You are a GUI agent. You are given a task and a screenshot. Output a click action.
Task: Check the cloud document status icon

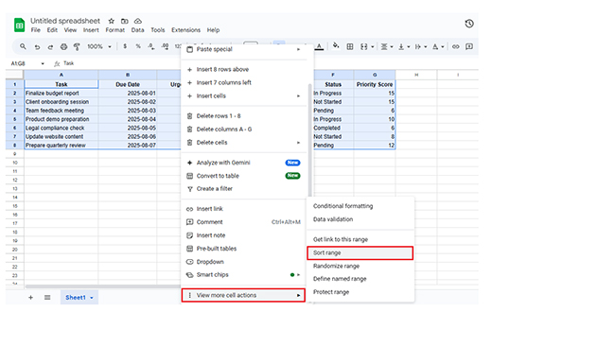click(138, 21)
